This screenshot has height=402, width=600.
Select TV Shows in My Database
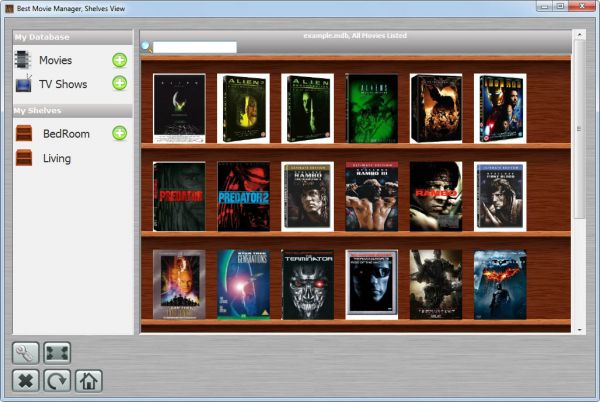(x=63, y=84)
